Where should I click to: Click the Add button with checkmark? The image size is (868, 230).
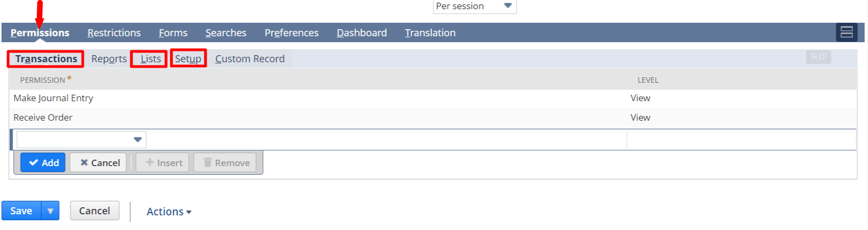pyautogui.click(x=43, y=162)
